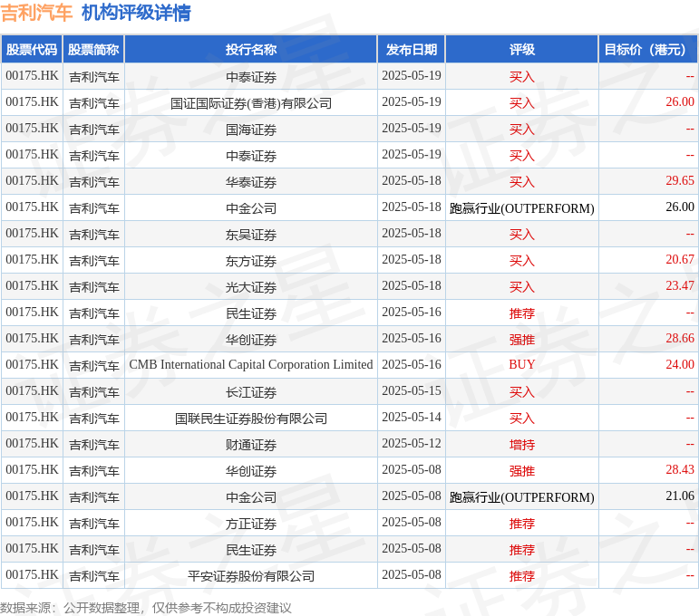Select the 财通证券 cell

tap(251, 445)
